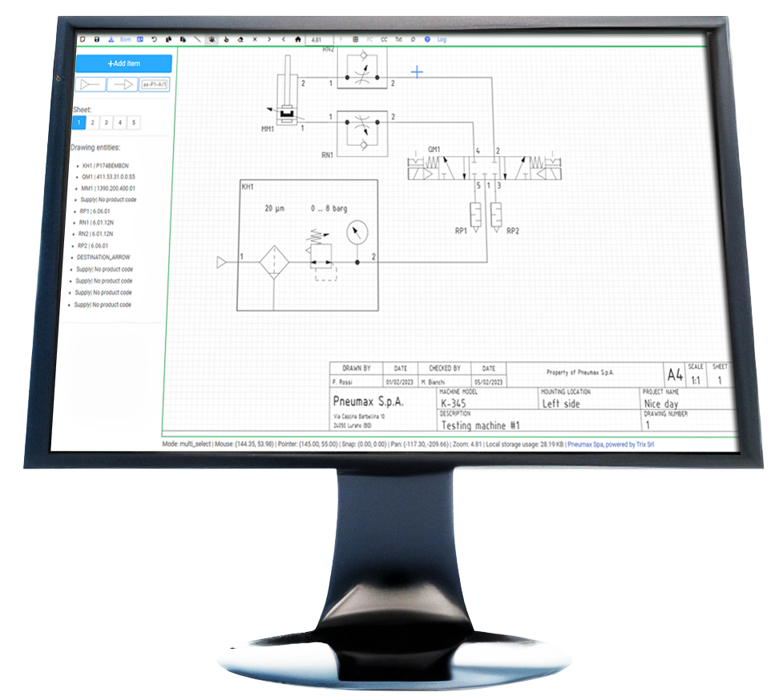Click the Txt tool in the toolbar
Viewport: 779px width, 700px height.
click(x=398, y=38)
